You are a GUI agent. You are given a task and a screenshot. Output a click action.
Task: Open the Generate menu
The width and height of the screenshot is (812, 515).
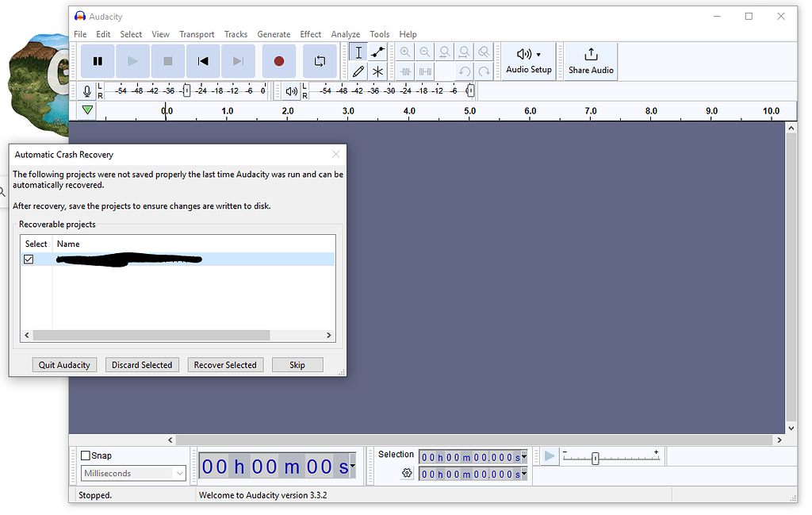(x=274, y=34)
